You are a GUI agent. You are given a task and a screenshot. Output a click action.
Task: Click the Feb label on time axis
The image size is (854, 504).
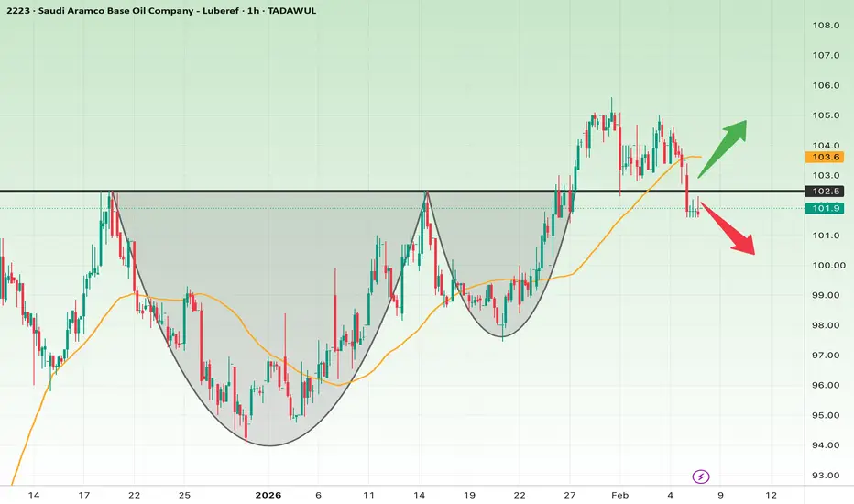(x=619, y=495)
